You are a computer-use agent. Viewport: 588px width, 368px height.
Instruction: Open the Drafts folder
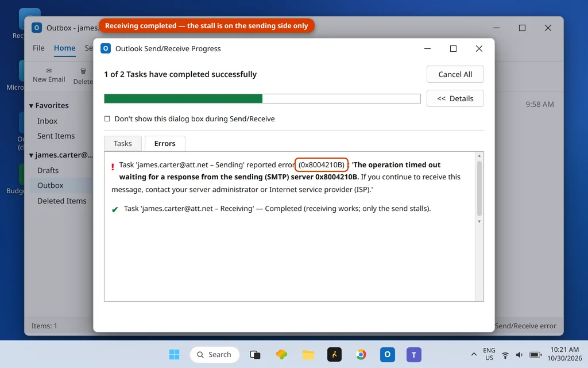pyautogui.click(x=48, y=170)
